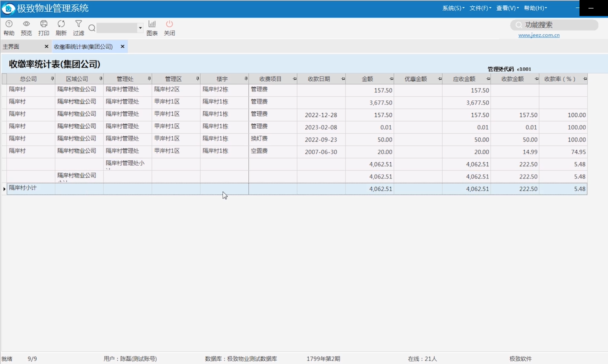Viewport: 608px width, 364px height.
Task: Select the 隔岸村2区 cell
Action: [176, 90]
